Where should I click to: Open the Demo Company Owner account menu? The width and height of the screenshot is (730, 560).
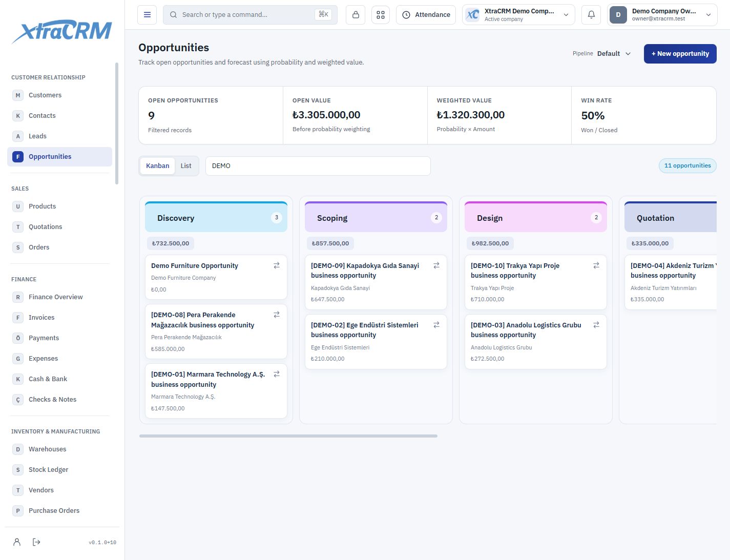click(662, 15)
